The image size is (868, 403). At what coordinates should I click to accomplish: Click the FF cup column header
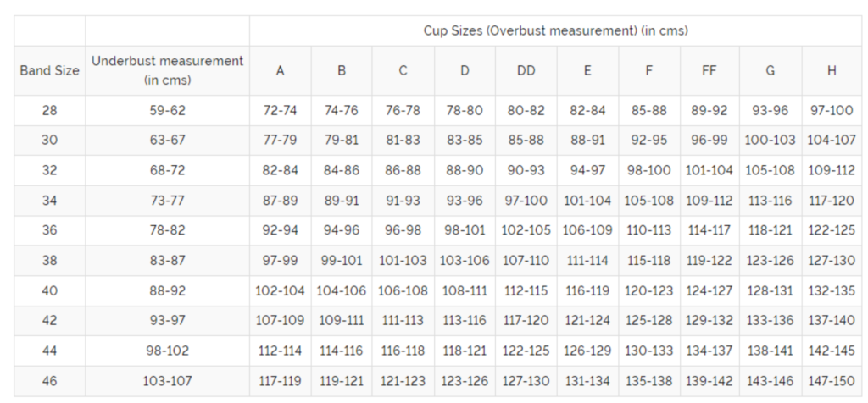click(709, 70)
